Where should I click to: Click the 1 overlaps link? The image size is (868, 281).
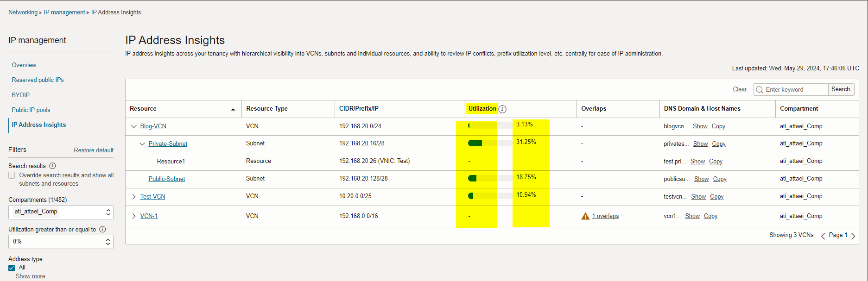click(x=605, y=216)
